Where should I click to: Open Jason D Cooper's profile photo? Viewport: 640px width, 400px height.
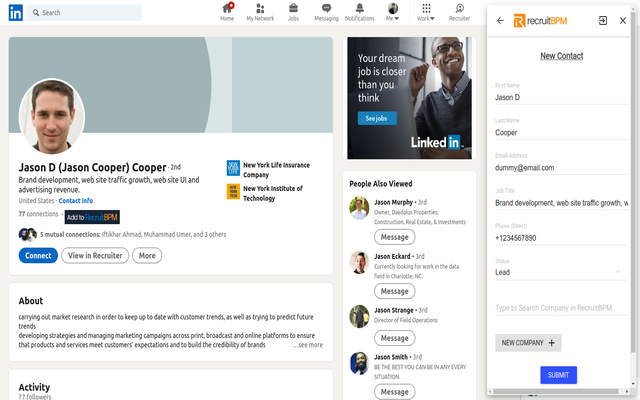[x=52, y=116]
